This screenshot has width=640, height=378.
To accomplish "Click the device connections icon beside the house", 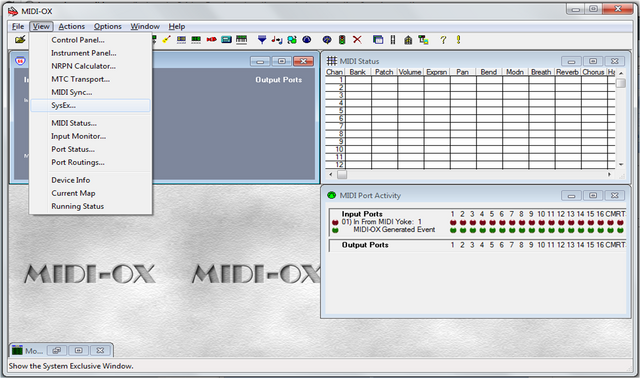I will tap(423, 40).
